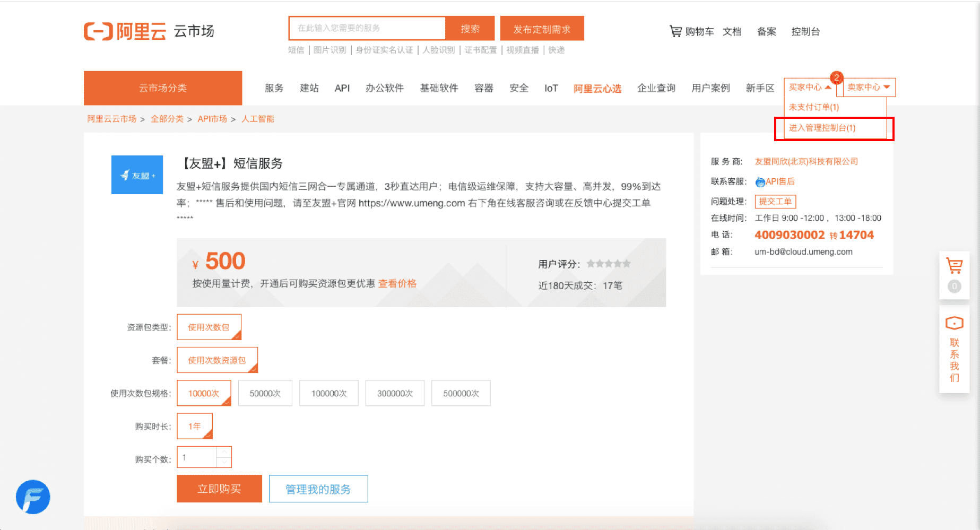The width and height of the screenshot is (980, 530).
Task: Open the 备案 link in header
Action: (x=766, y=31)
